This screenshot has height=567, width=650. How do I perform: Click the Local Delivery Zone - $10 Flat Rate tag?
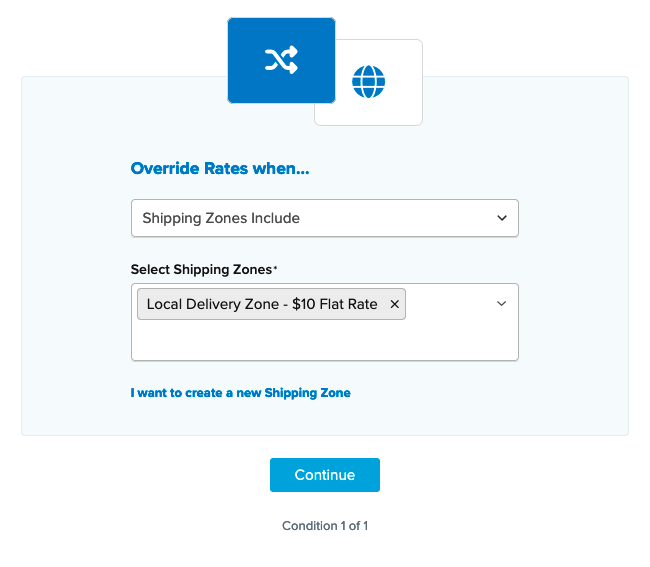[x=262, y=304]
